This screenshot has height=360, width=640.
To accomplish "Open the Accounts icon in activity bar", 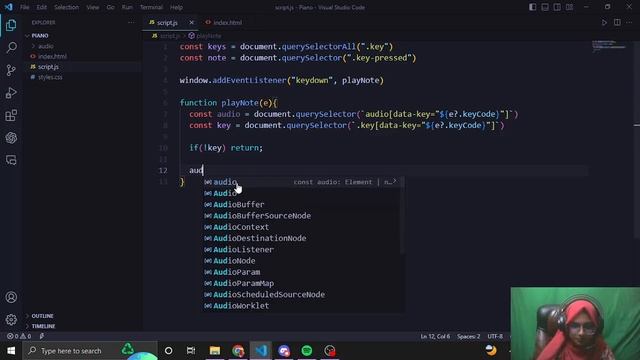I will pyautogui.click(x=11, y=297).
